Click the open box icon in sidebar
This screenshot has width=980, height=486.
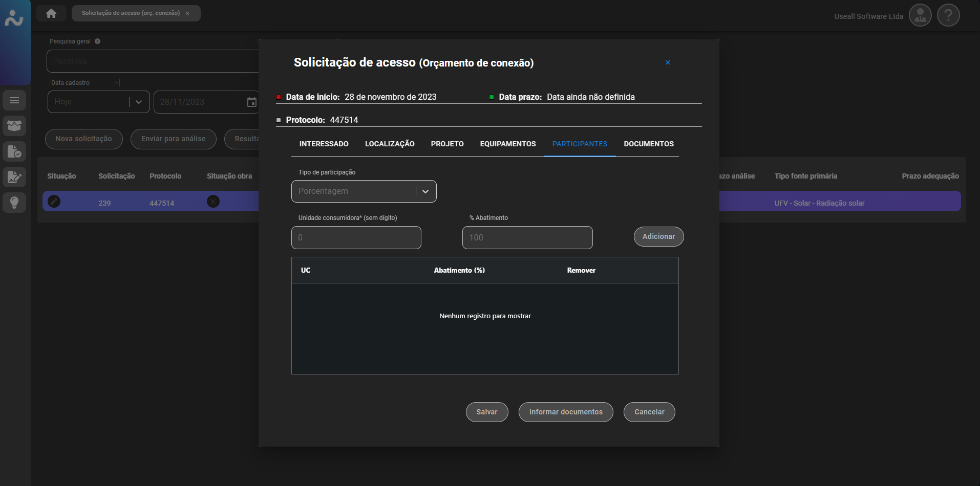14,126
